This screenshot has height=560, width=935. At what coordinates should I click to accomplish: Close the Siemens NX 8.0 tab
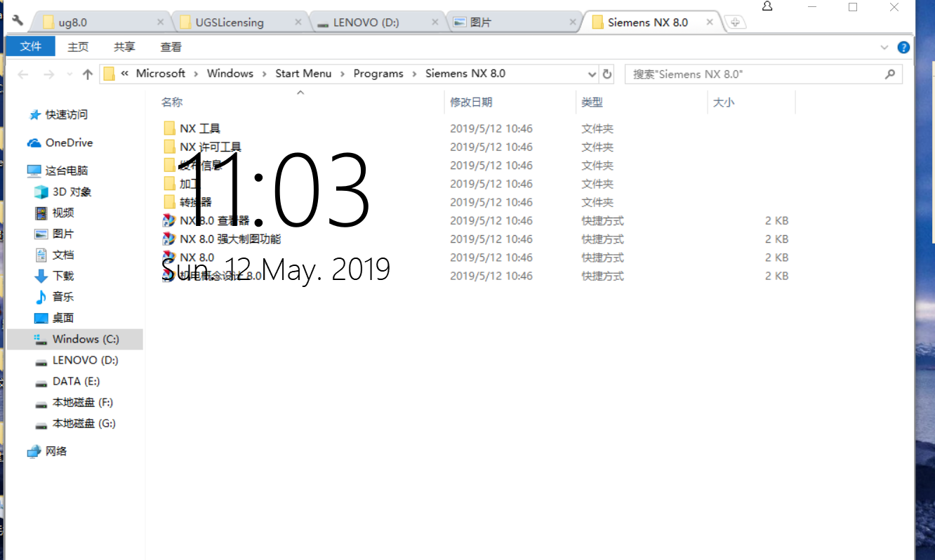(x=710, y=22)
